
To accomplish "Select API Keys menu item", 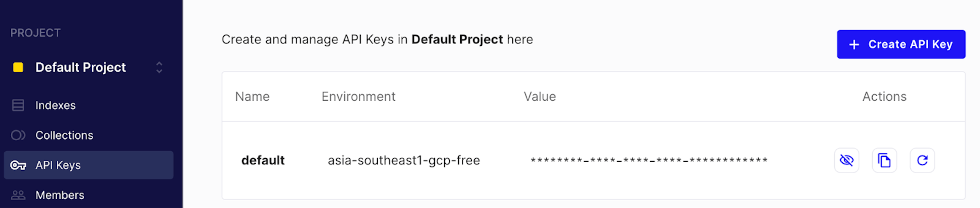I will click(88, 165).
